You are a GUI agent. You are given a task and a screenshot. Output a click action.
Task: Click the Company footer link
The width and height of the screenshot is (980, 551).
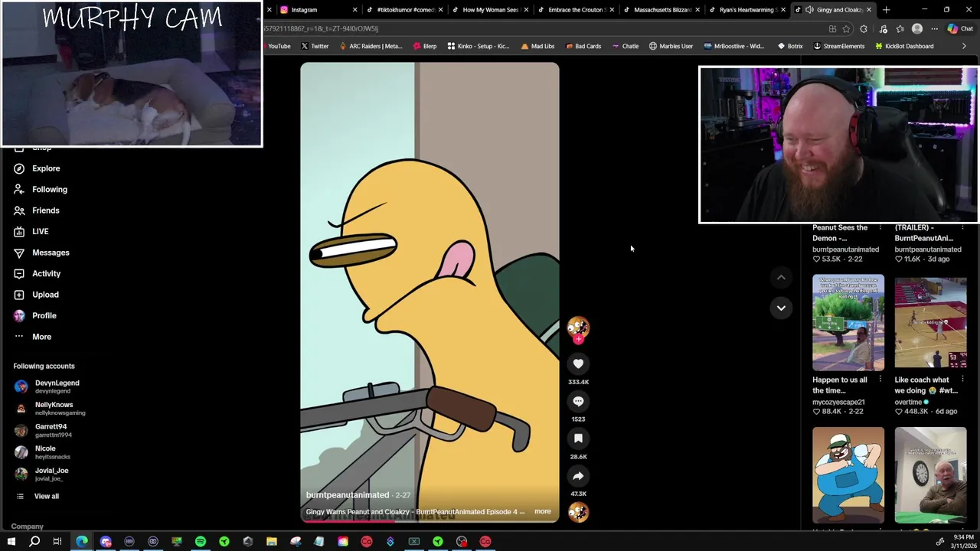point(27,527)
